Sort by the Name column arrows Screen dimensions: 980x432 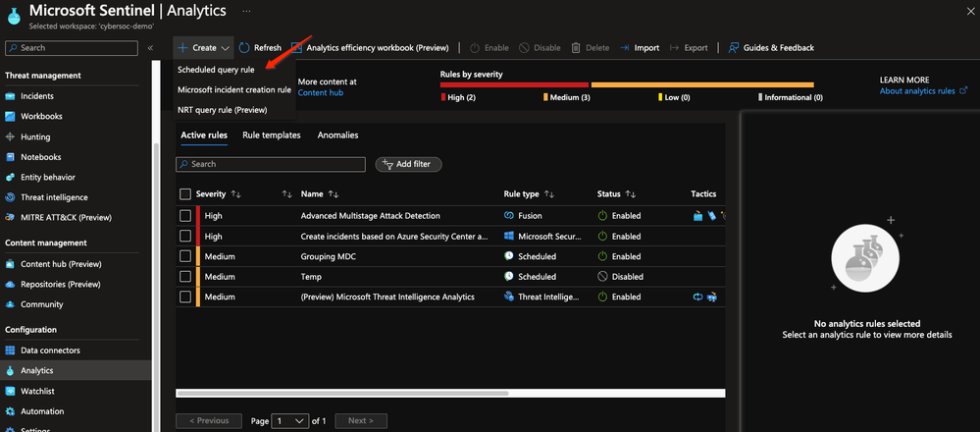coord(334,194)
